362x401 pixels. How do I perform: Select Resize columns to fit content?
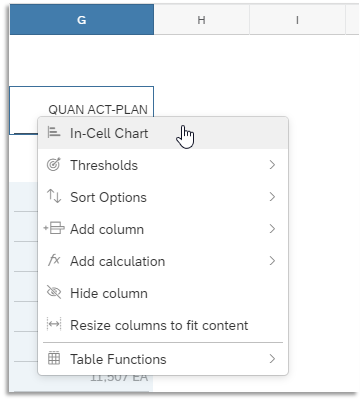163,325
